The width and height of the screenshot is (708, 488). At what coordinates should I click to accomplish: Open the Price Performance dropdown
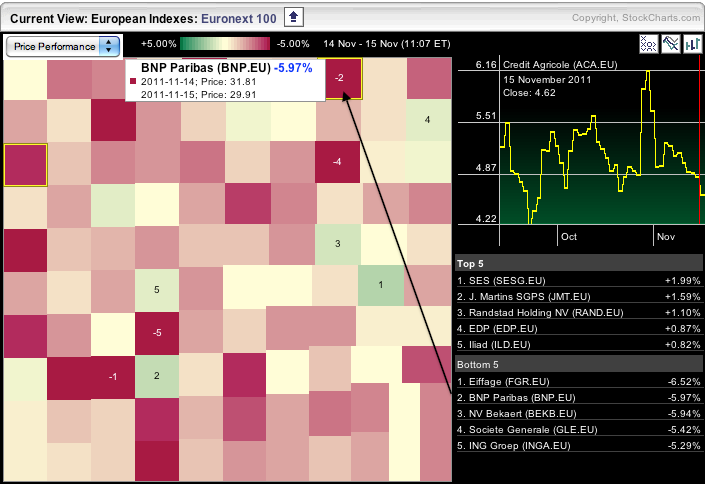[x=63, y=46]
